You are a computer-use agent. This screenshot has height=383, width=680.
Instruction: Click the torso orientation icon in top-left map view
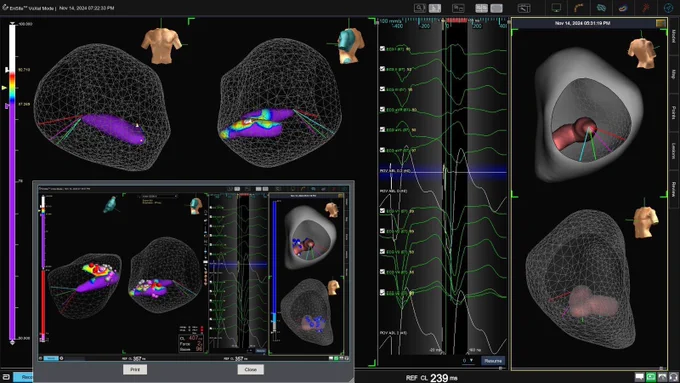162,46
